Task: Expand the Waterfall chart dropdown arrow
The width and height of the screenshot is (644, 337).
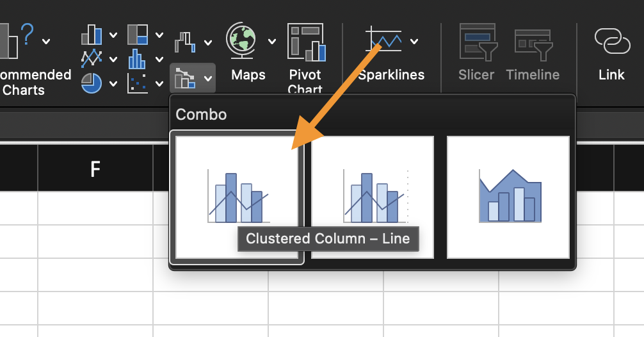Action: (x=208, y=43)
